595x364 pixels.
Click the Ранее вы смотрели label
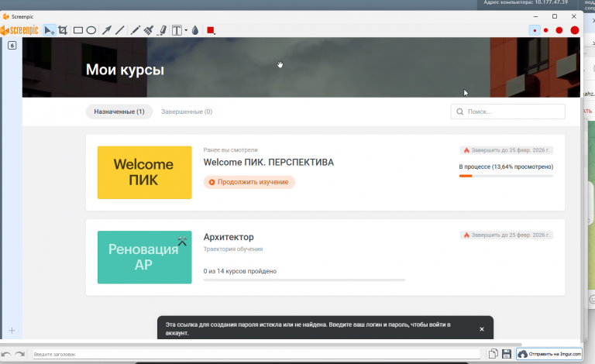point(230,149)
